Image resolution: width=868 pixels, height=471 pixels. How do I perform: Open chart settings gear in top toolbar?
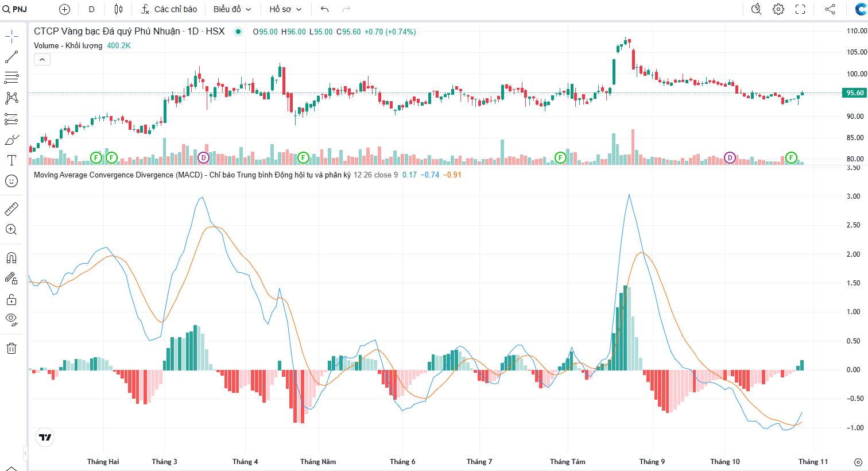click(x=778, y=9)
